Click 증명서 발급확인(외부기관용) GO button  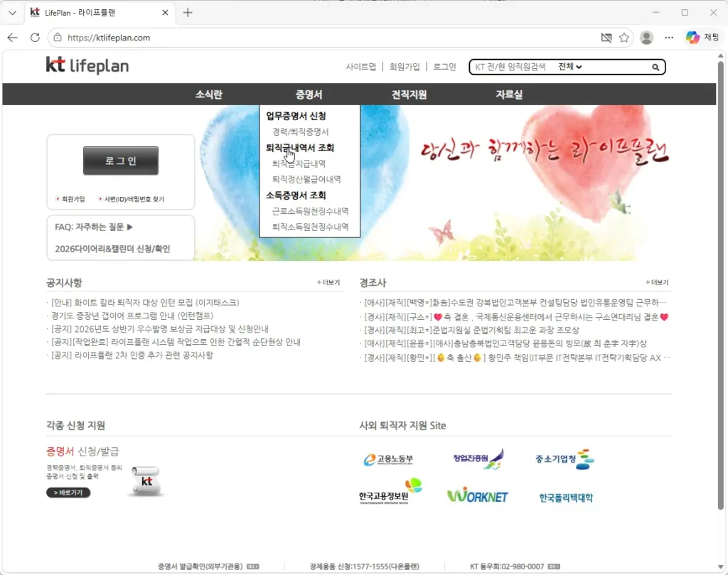(252, 566)
